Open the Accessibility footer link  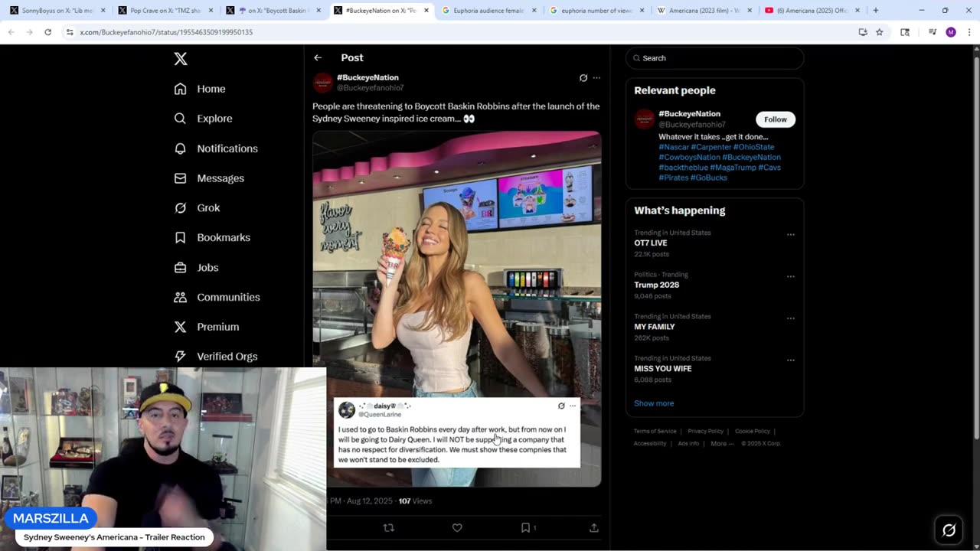650,443
